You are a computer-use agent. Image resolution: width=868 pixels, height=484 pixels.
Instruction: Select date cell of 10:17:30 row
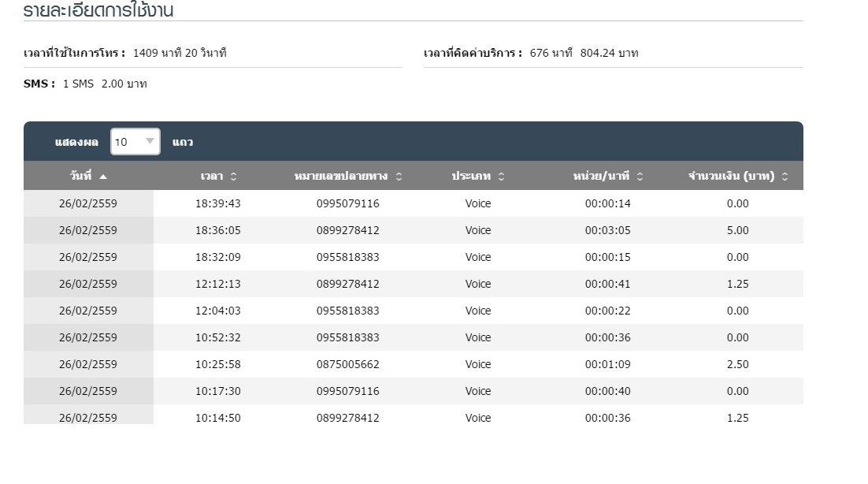88,391
